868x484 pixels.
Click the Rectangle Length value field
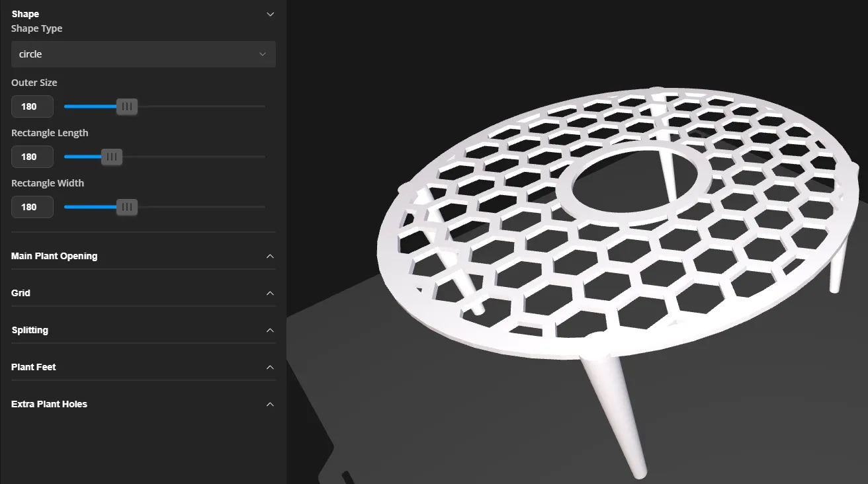pyautogui.click(x=32, y=157)
